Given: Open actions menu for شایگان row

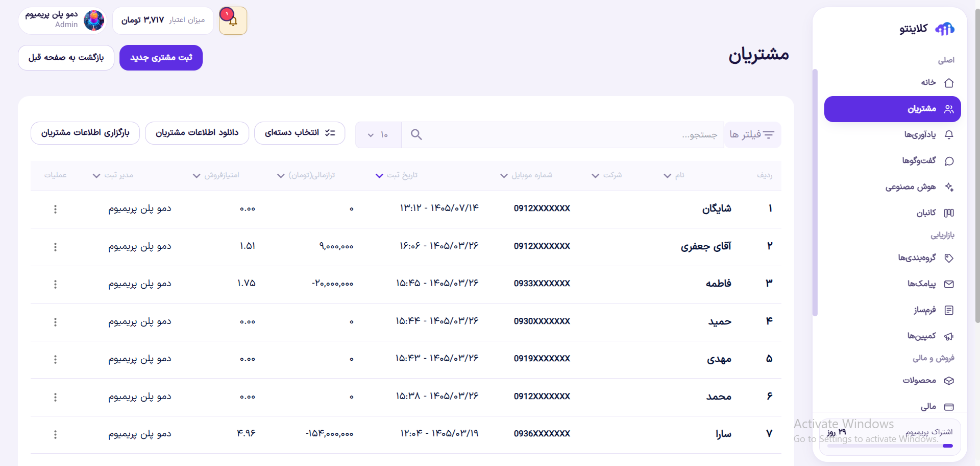Looking at the screenshot, I should (x=55, y=209).
